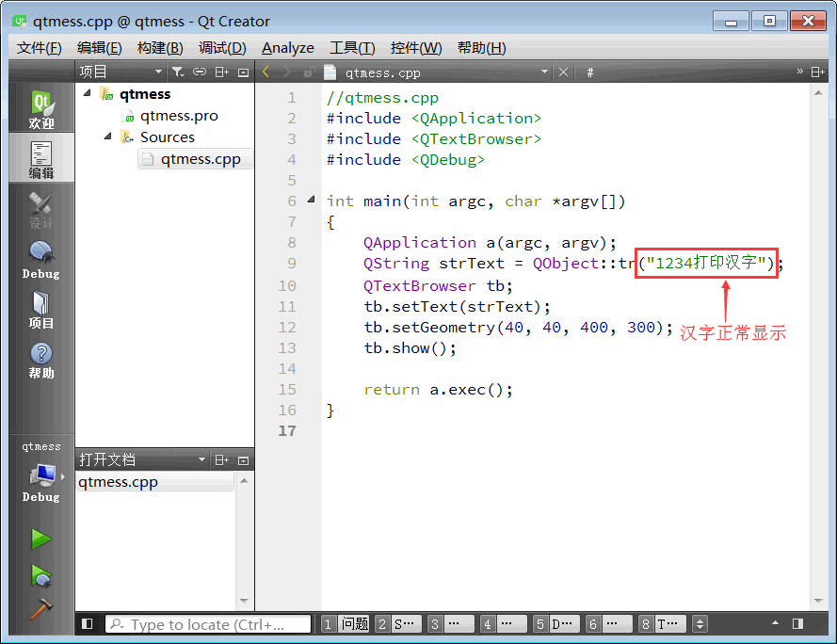Image resolution: width=837 pixels, height=644 pixels.
Task: Show more editor toolbar items chevron
Action: 799,71
